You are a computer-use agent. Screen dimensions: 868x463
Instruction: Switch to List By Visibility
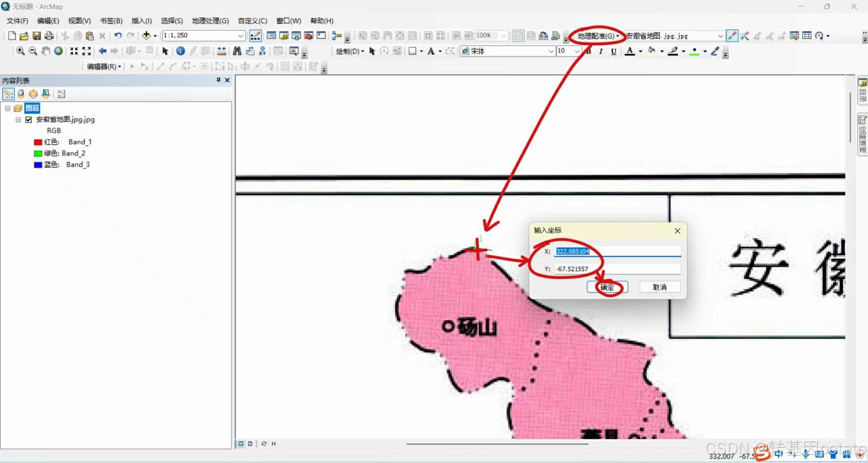click(x=33, y=94)
